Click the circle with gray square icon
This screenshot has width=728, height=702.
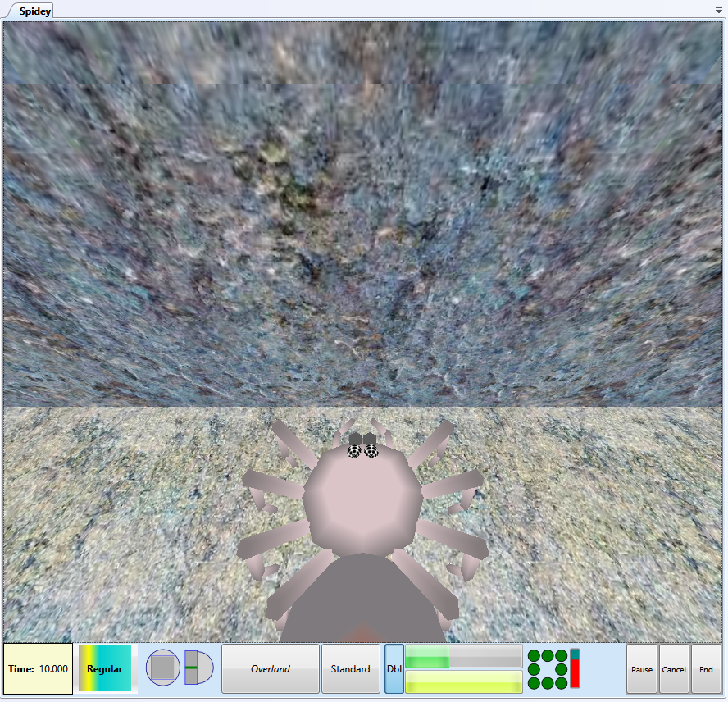point(163,668)
